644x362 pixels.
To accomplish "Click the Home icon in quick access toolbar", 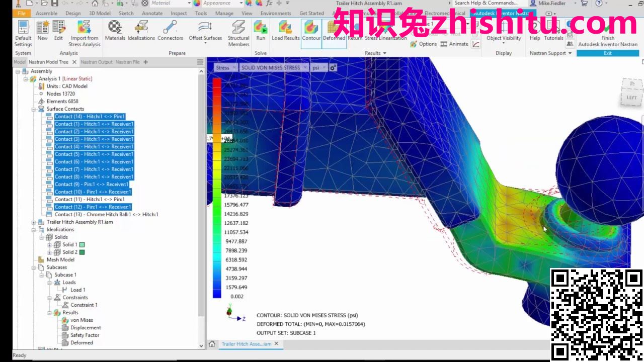I will (96, 3).
